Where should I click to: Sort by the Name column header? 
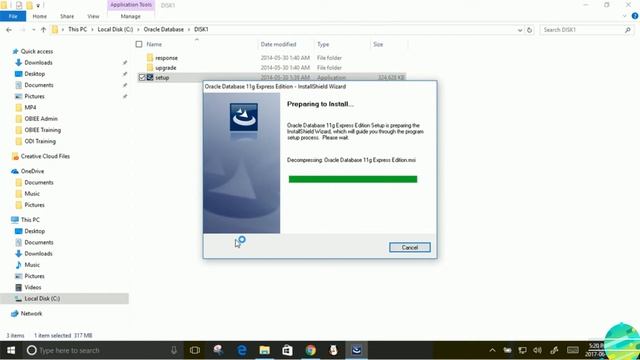coord(154,44)
